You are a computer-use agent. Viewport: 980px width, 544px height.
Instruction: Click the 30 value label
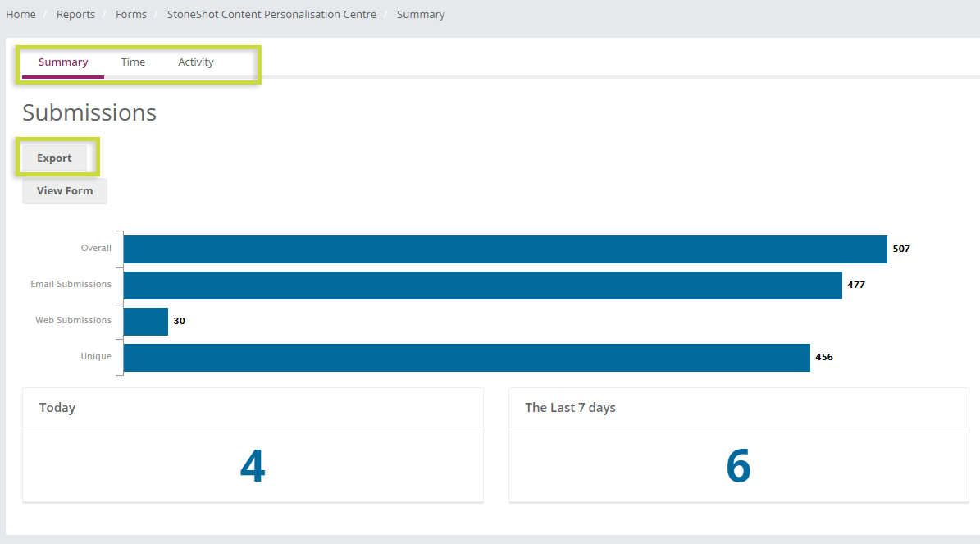pyautogui.click(x=180, y=322)
